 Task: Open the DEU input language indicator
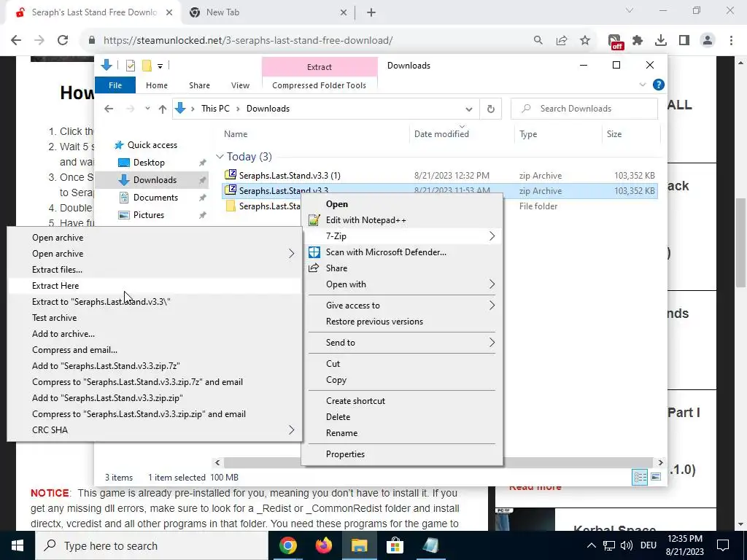coord(649,545)
